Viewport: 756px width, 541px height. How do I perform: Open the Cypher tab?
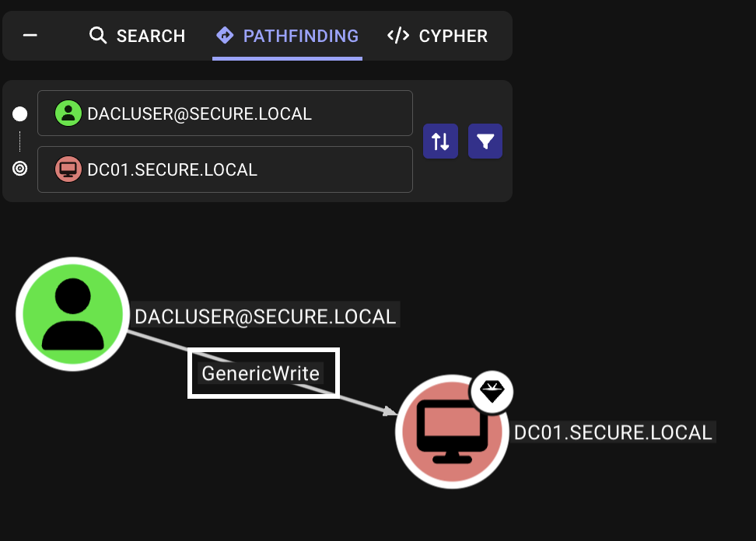[437, 36]
